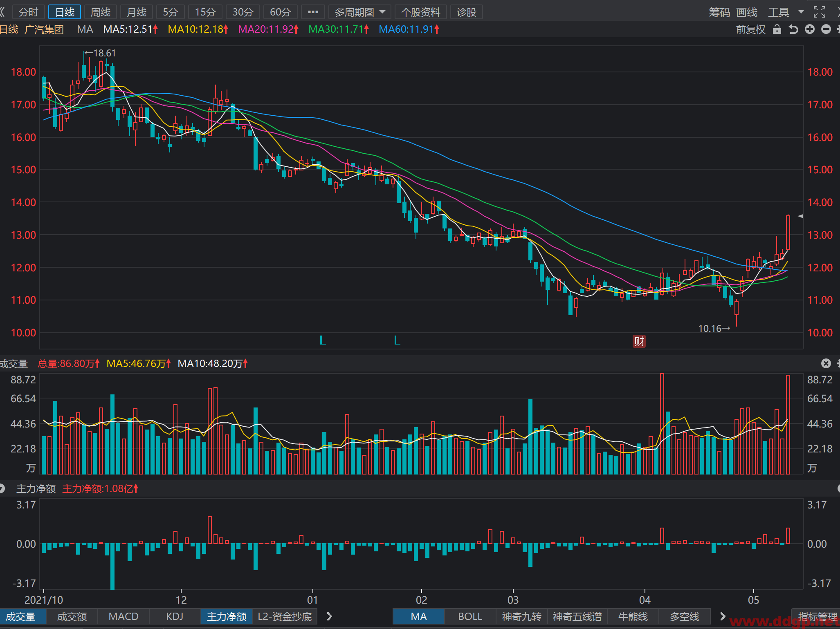The image size is (840, 629).
Task: Switch to BOLL overlay tab
Action: pos(470,616)
